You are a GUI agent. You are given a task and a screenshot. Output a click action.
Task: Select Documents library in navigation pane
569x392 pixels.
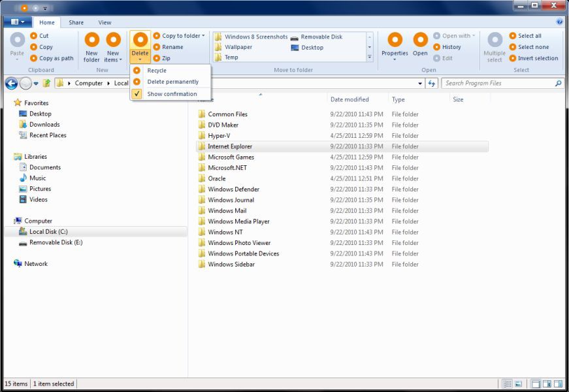pyautogui.click(x=40, y=167)
